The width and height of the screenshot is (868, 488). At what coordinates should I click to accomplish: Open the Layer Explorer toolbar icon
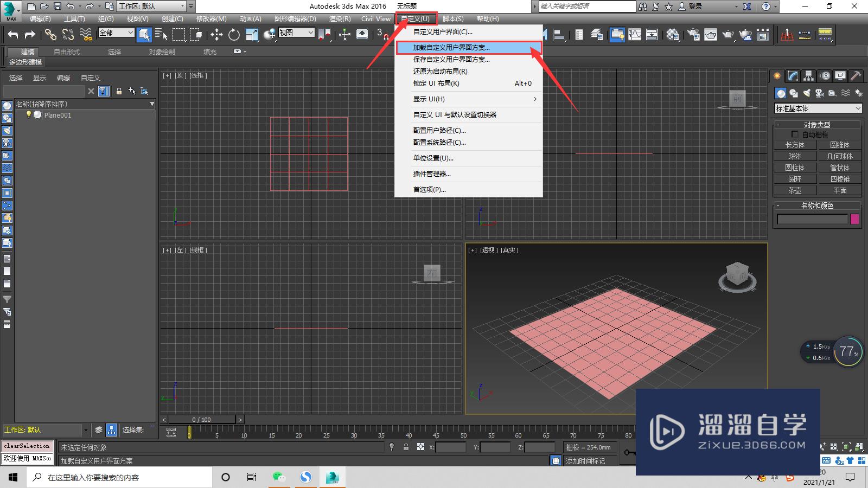[x=597, y=35]
